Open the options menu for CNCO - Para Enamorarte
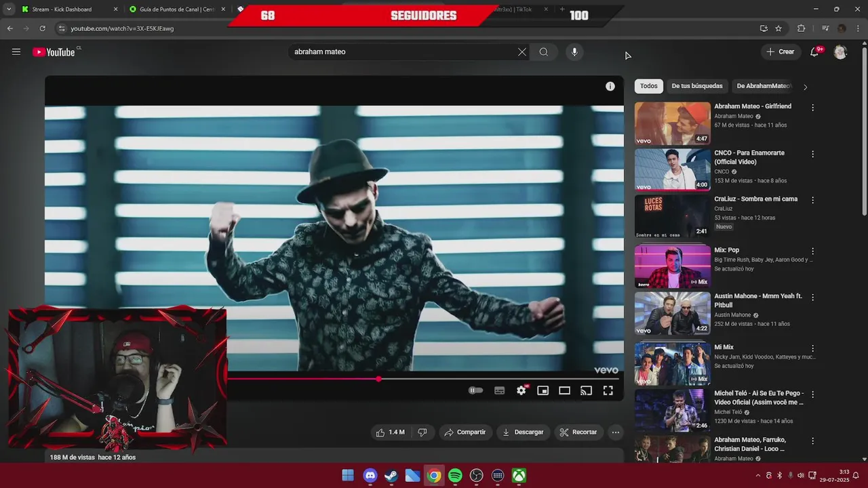 tap(812, 154)
